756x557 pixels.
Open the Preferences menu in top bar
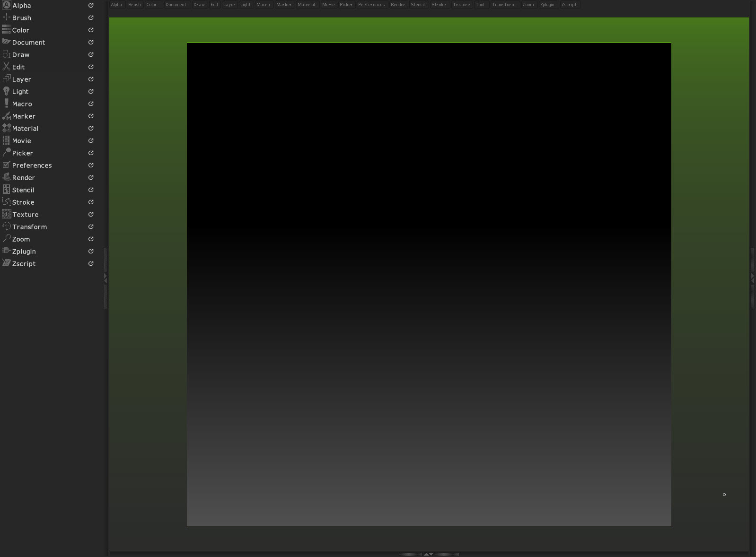point(371,5)
